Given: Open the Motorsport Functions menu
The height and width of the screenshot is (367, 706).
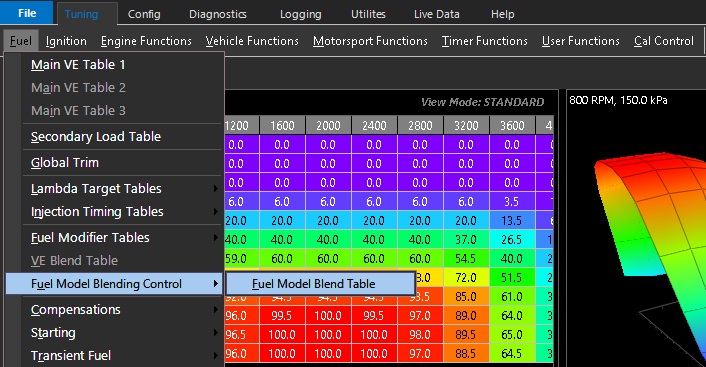Looking at the screenshot, I should (x=370, y=41).
